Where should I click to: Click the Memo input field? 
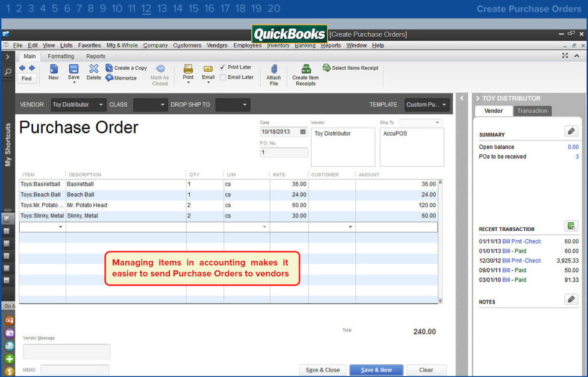pos(75,370)
